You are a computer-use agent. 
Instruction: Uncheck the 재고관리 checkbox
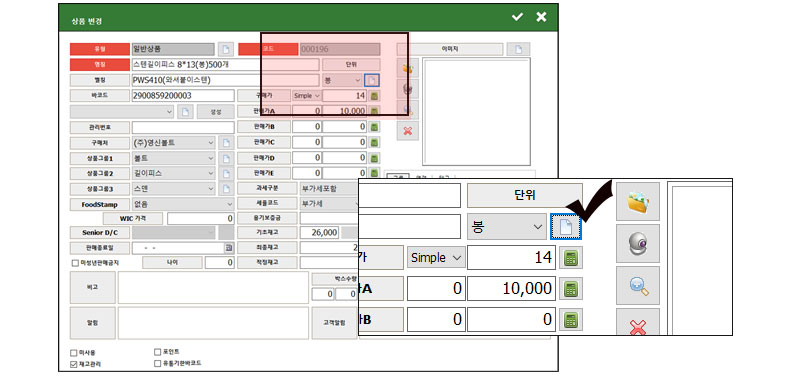(73, 364)
